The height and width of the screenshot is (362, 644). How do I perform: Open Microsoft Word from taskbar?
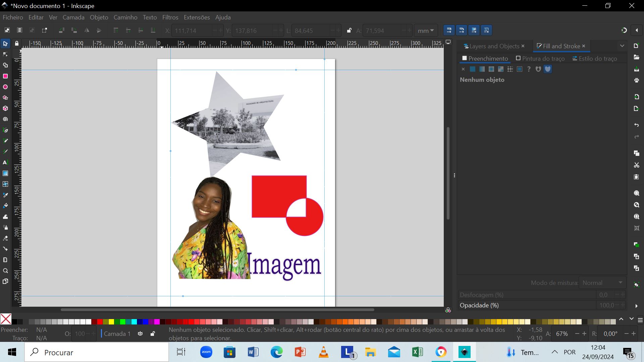click(253, 352)
